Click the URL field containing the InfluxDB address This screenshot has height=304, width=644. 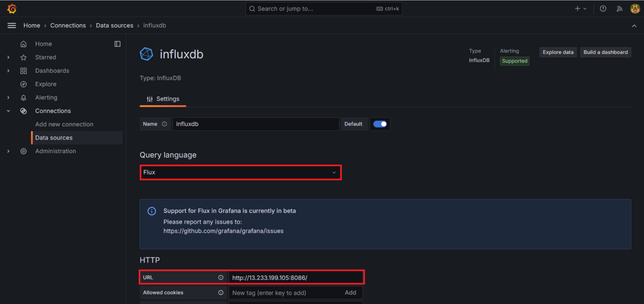(x=296, y=277)
